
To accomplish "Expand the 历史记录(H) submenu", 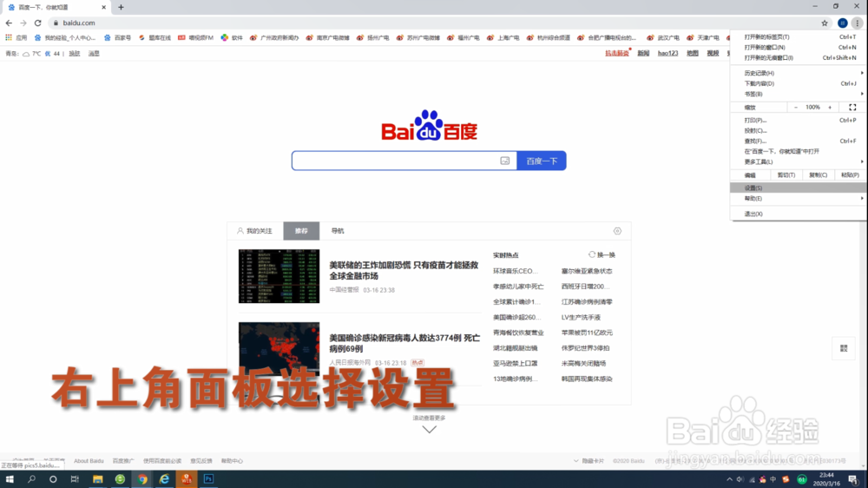I will click(799, 73).
